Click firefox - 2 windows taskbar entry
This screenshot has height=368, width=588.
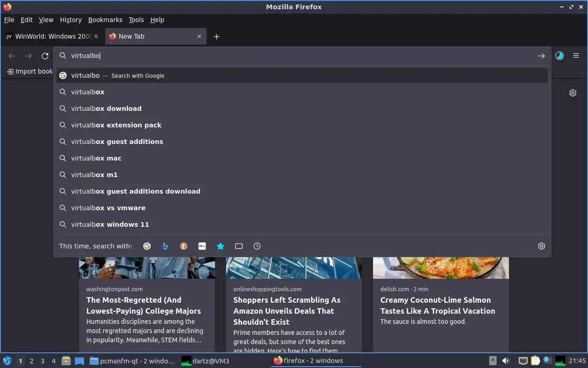(x=316, y=361)
